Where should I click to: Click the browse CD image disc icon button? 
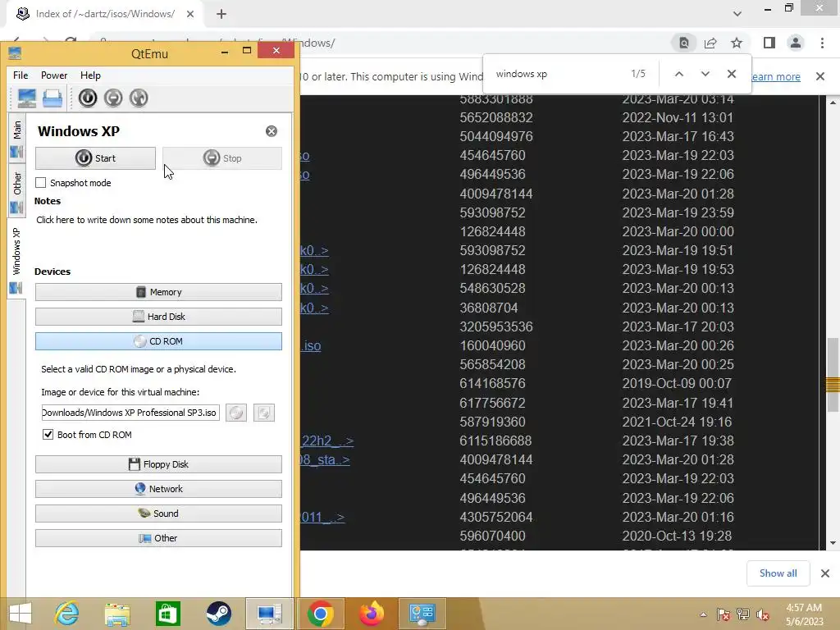click(x=236, y=413)
